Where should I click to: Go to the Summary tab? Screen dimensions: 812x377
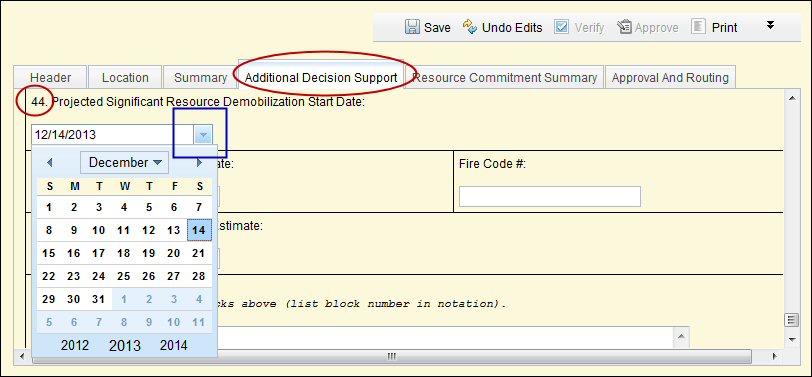[x=200, y=78]
